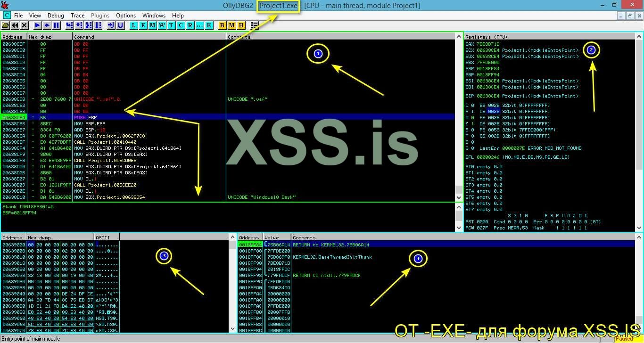Open the Options list icon in toolbar

point(255,25)
